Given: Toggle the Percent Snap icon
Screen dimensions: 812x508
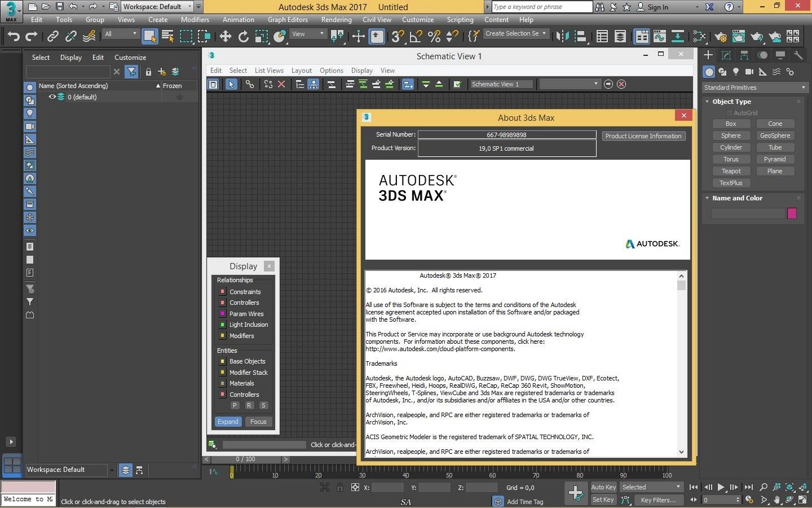Looking at the screenshot, I should click(x=434, y=37).
